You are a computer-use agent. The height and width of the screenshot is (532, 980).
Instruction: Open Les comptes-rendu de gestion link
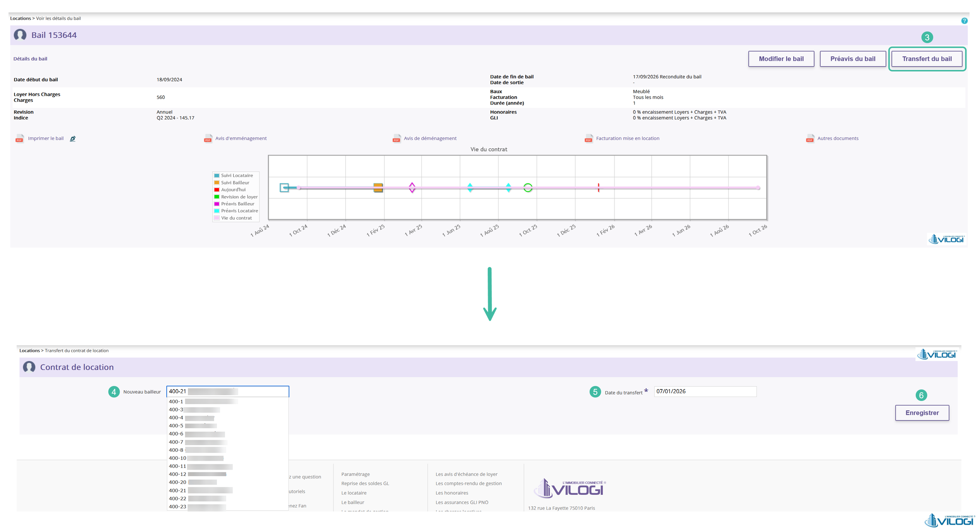click(469, 484)
